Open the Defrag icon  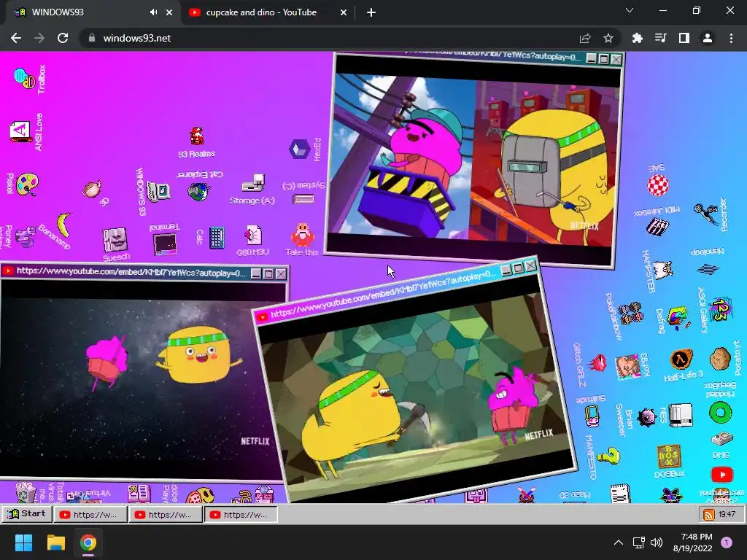pos(678,318)
